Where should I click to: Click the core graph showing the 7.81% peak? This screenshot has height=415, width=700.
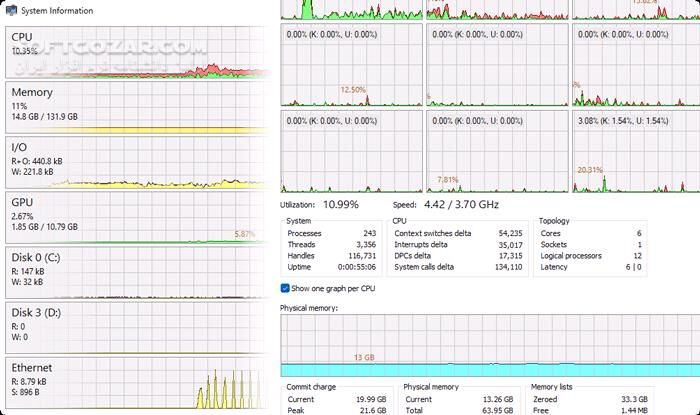496,150
